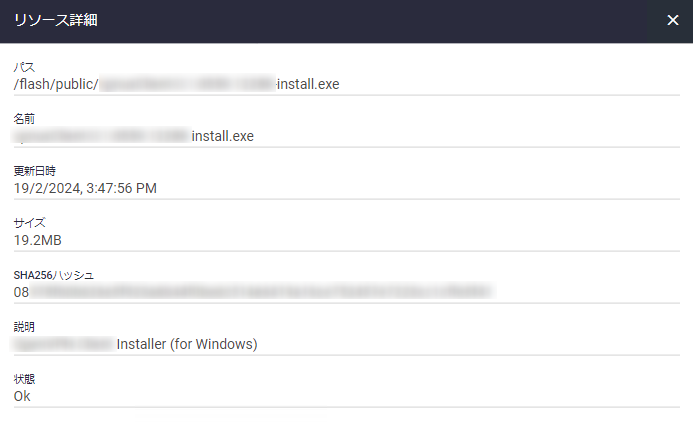693x423 pixels.
Task: Click the Ok status value
Action: 22,396
